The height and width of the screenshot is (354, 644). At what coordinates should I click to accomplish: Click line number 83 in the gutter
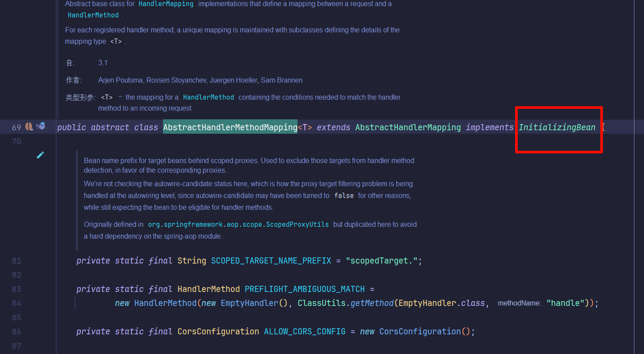pyautogui.click(x=17, y=289)
